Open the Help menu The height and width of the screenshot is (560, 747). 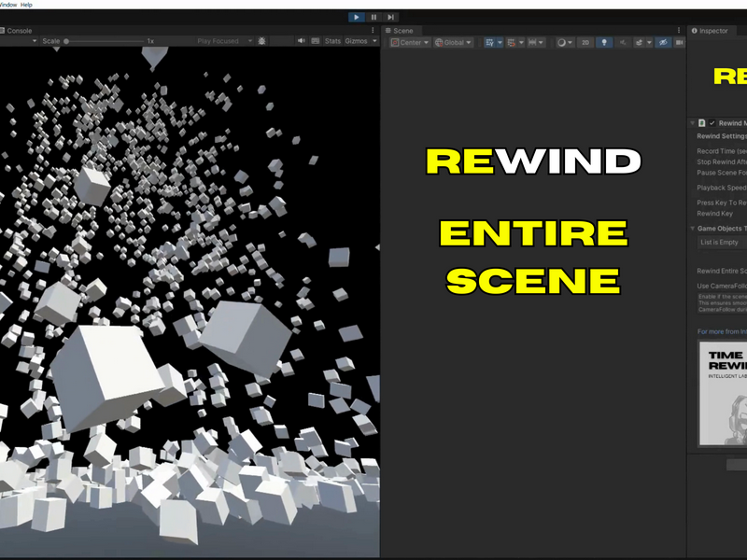click(26, 5)
